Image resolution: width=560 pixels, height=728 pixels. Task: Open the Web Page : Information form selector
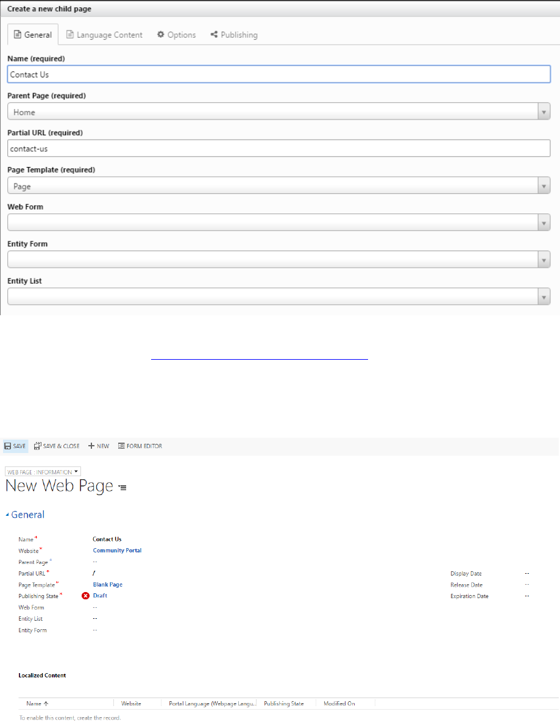pyautogui.click(x=43, y=471)
